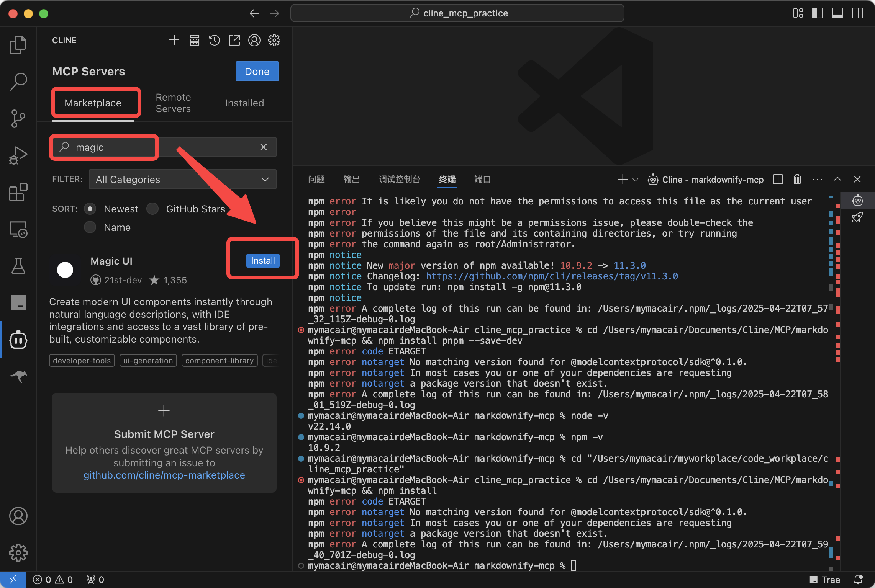Split the terminal panel

(x=778, y=180)
